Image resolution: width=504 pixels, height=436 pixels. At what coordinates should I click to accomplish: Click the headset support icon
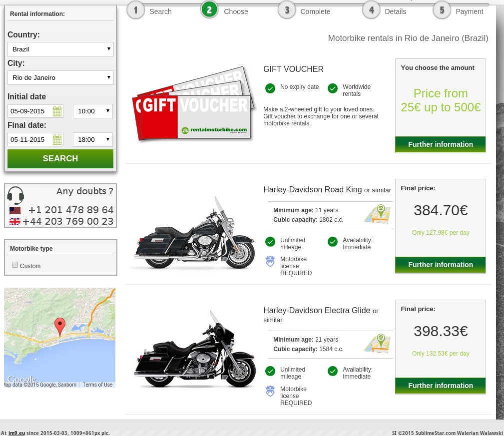click(x=15, y=195)
